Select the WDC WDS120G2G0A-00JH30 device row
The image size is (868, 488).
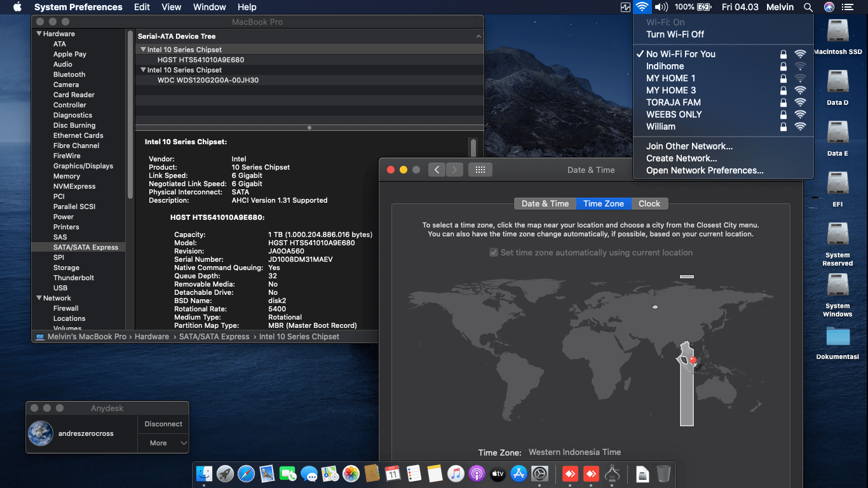click(x=309, y=80)
